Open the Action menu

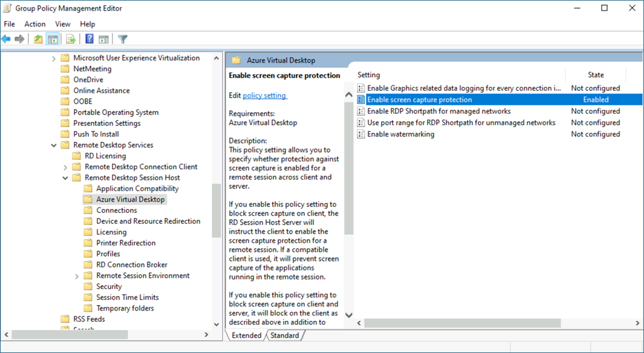coord(35,24)
